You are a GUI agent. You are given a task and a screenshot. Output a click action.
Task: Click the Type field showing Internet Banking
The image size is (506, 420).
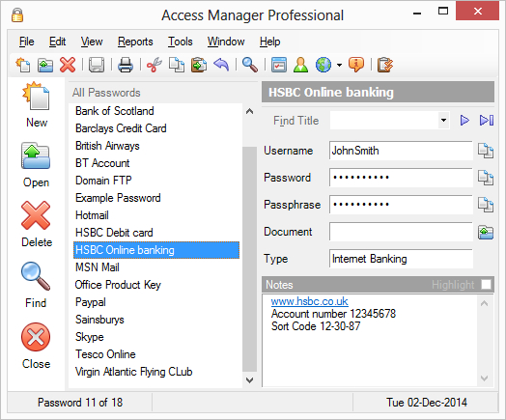pos(401,259)
